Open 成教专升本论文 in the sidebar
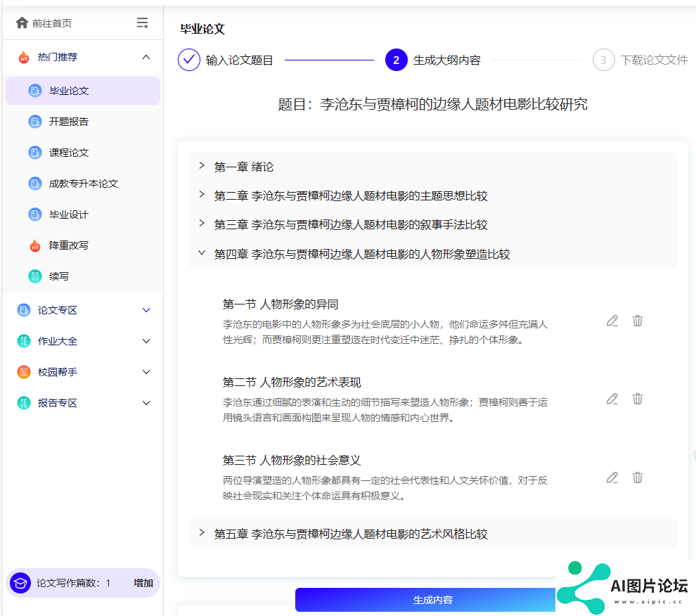 pos(83,184)
